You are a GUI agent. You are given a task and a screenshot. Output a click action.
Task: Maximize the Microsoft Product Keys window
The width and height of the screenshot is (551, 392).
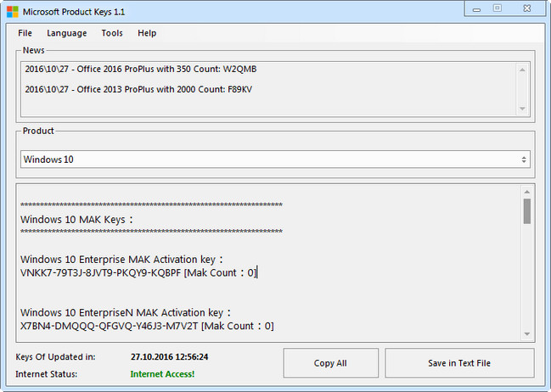click(498, 8)
